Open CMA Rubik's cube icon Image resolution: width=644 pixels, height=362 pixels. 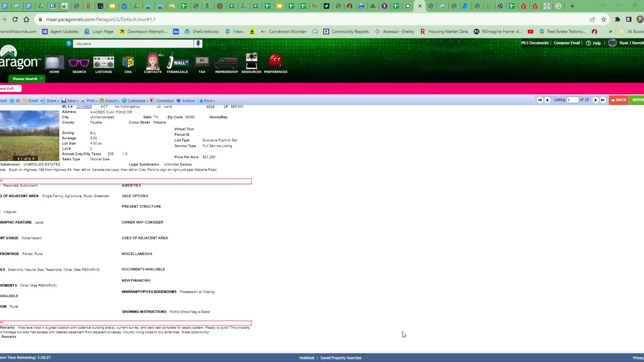pos(128,62)
